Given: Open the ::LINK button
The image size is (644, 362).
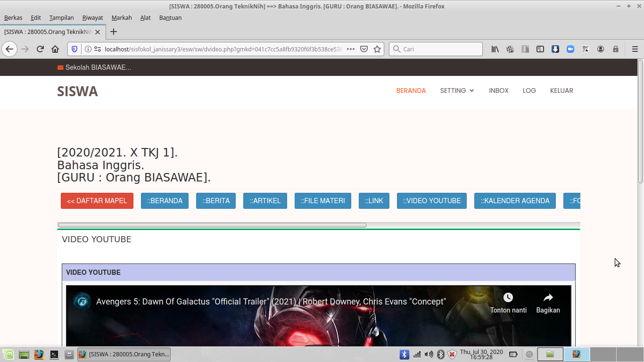Looking at the screenshot, I should pyautogui.click(x=374, y=201).
